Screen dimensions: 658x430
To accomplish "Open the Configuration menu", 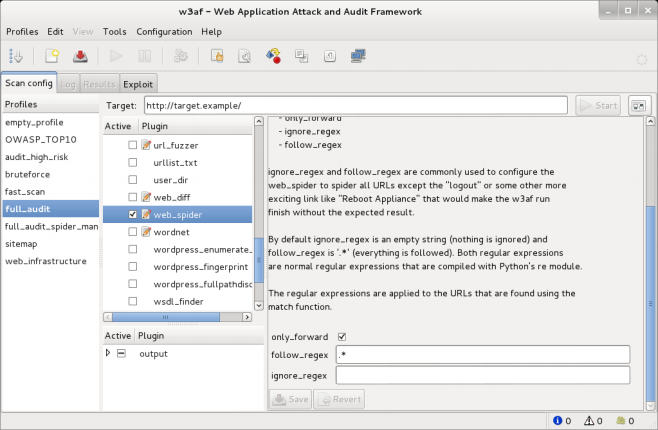I will click(x=164, y=32).
